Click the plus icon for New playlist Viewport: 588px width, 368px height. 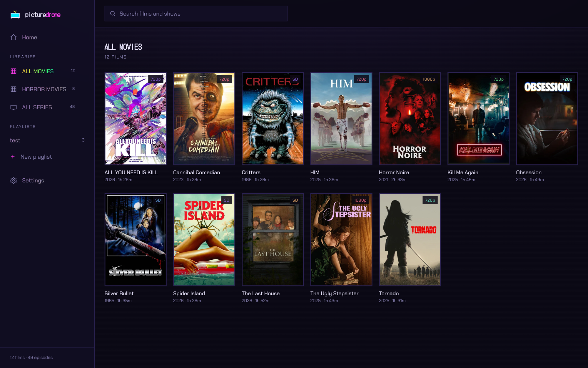(x=13, y=157)
